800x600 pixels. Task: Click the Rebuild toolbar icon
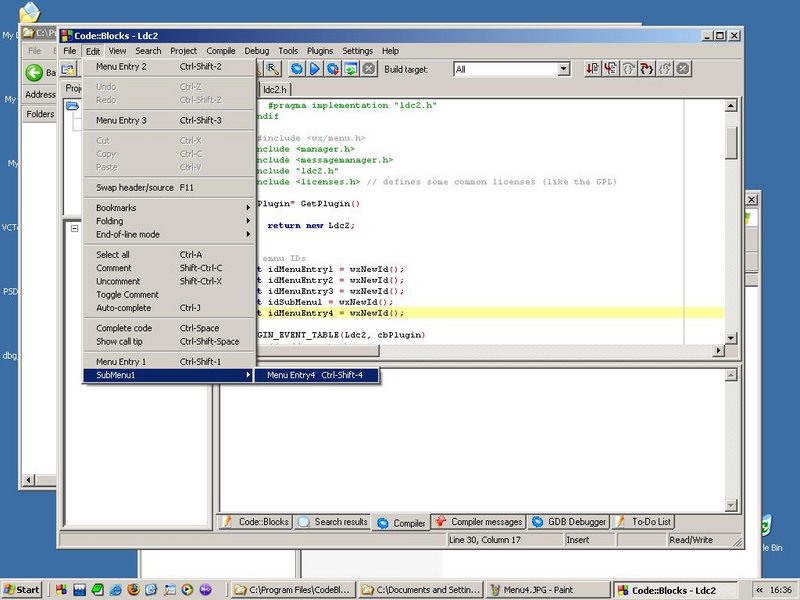click(351, 69)
